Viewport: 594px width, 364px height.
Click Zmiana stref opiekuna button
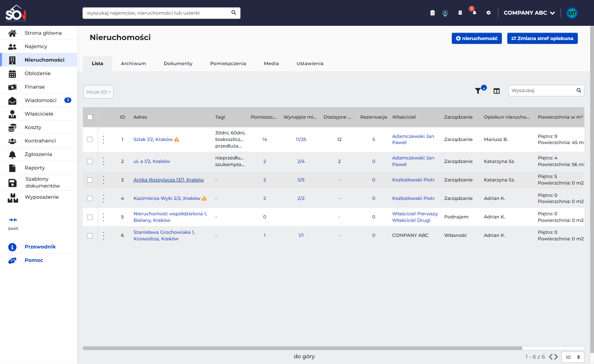click(x=542, y=38)
